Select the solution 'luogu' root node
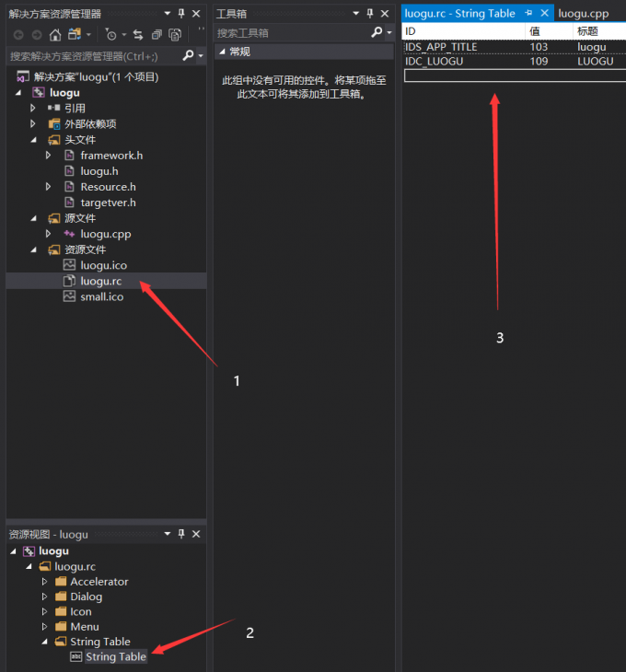The image size is (626, 672). click(96, 77)
